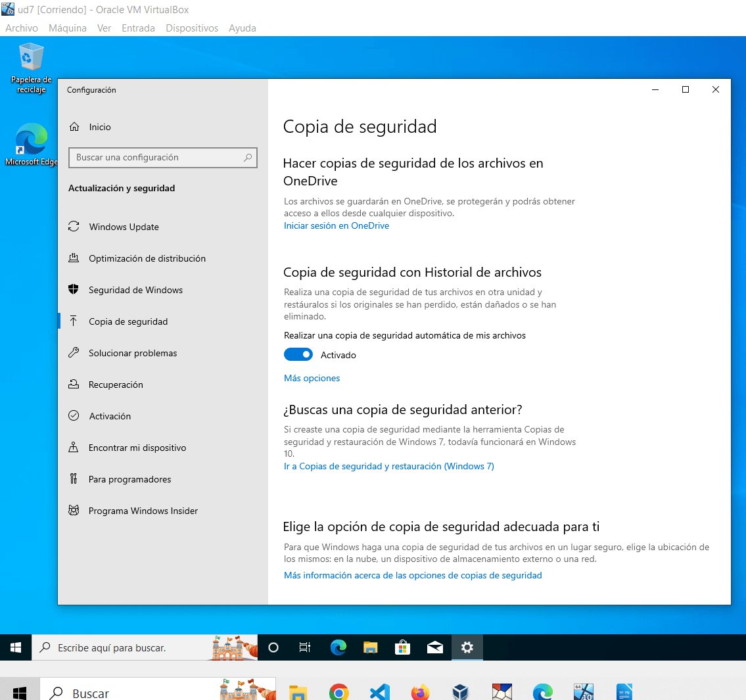Click the Programa Windows Insider icon

[x=74, y=511]
